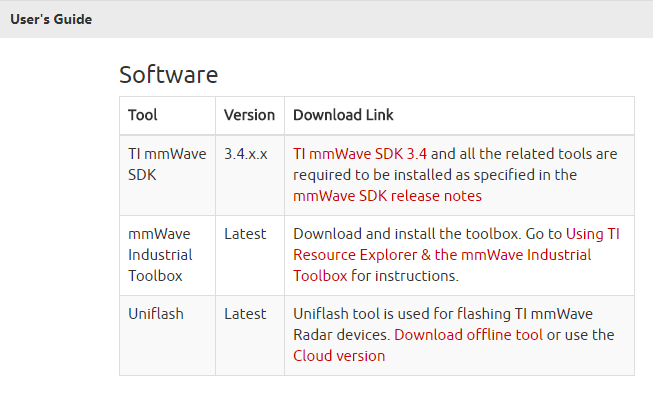Click Latest in the Industrial Toolbox row
Image resolution: width=653 pixels, height=400 pixels.
(245, 234)
